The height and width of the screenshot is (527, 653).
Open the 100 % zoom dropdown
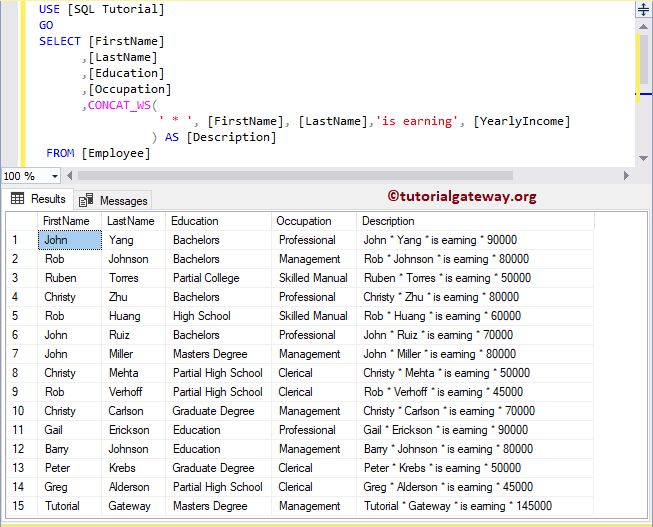[55, 176]
